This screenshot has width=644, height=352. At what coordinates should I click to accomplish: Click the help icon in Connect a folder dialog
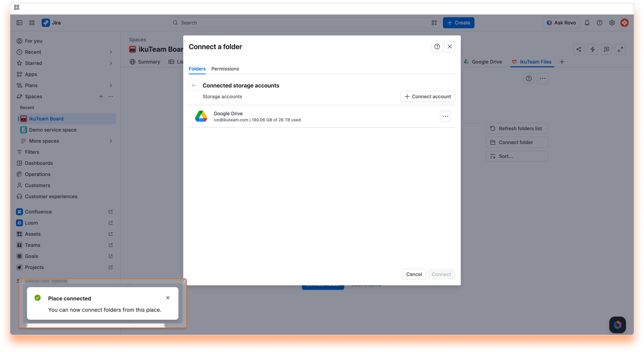tap(437, 47)
